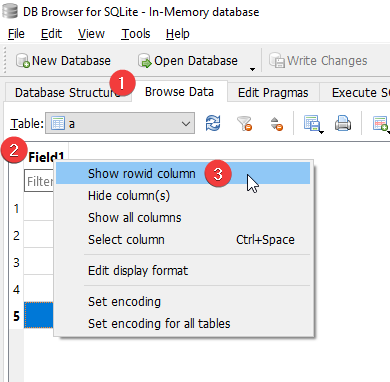Screen dimensions: 390x382
Task: Click the Open Database toolbar button
Action: [188, 61]
